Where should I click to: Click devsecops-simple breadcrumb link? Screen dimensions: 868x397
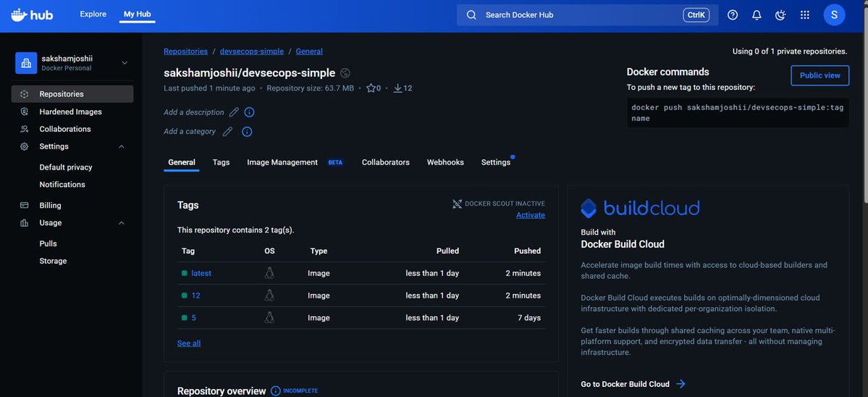(x=252, y=51)
